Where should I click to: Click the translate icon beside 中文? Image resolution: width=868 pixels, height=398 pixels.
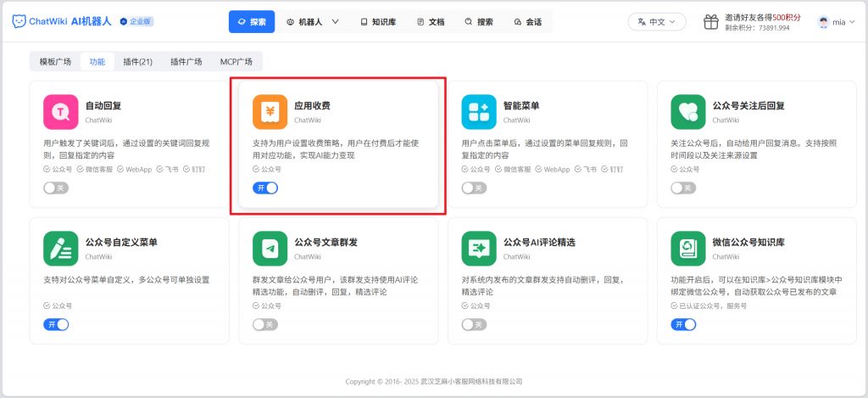point(642,22)
